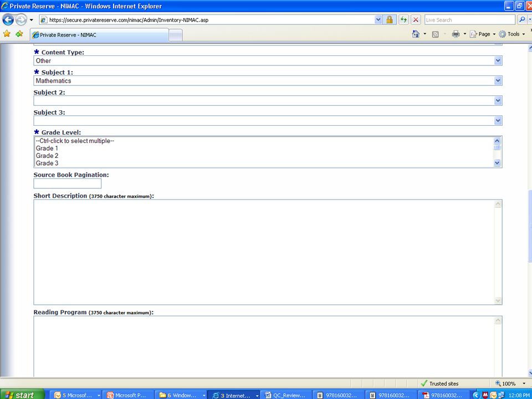This screenshot has height=399, width=532.
Task: Click the 12:08 PM system clock
Action: (519, 395)
